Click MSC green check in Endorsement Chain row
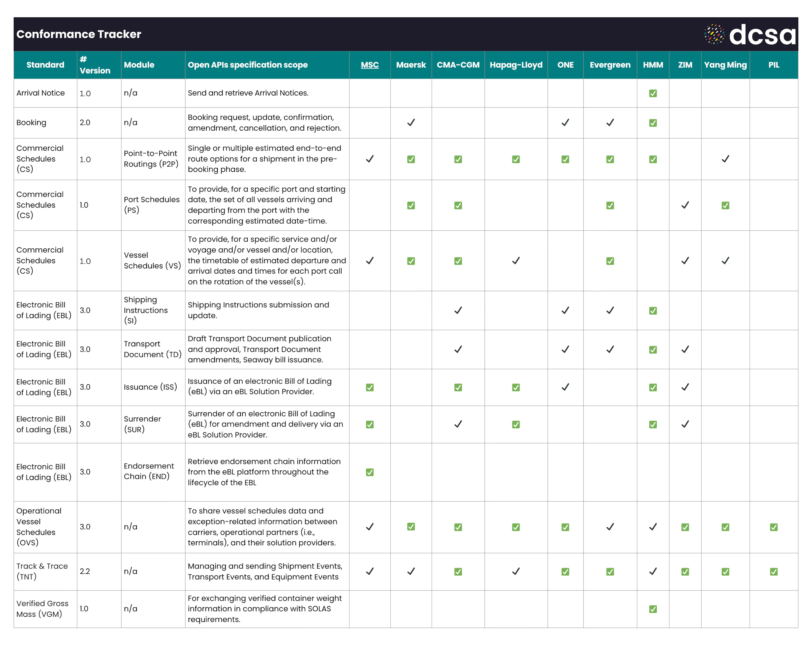 (x=369, y=472)
